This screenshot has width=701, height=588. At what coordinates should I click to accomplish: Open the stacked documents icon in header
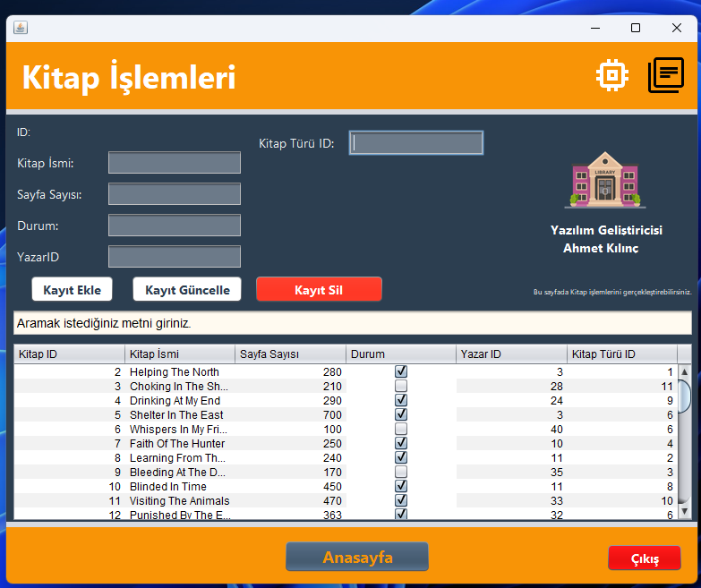666,75
